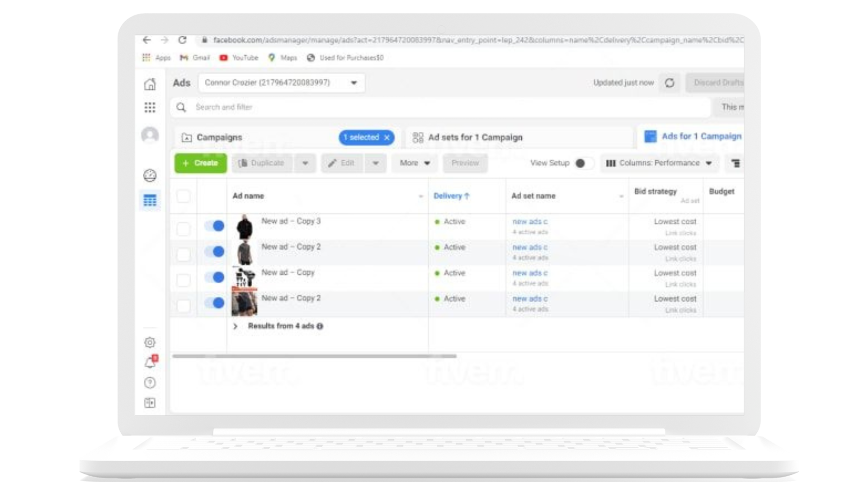Click the horizontal scrollbar below the table
Screen dimensions: 868x488
point(314,356)
